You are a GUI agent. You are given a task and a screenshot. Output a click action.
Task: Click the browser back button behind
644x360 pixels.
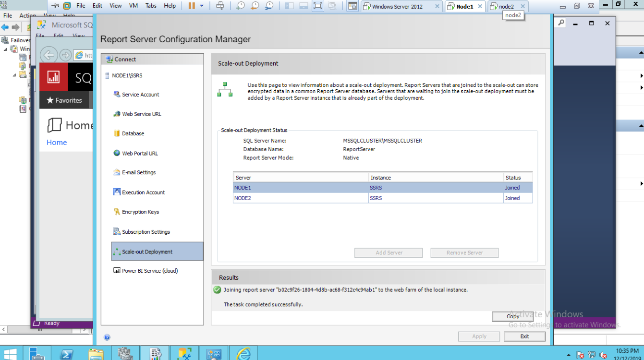(49, 55)
